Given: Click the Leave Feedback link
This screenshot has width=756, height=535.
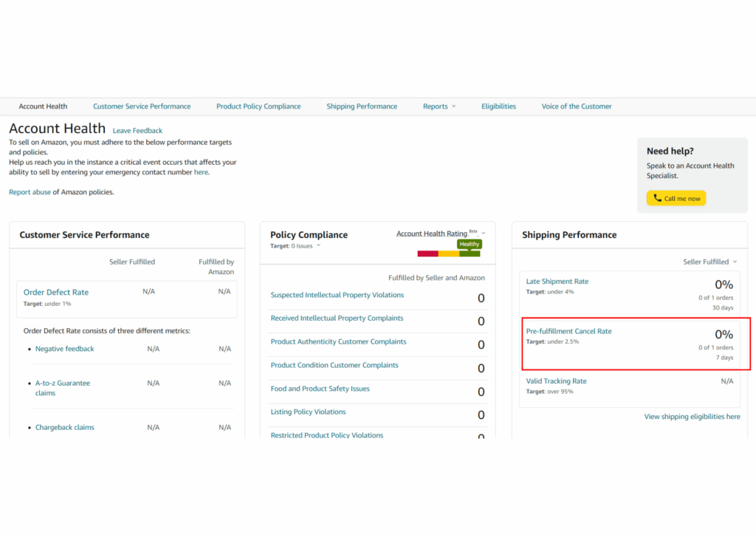Looking at the screenshot, I should click(x=137, y=131).
